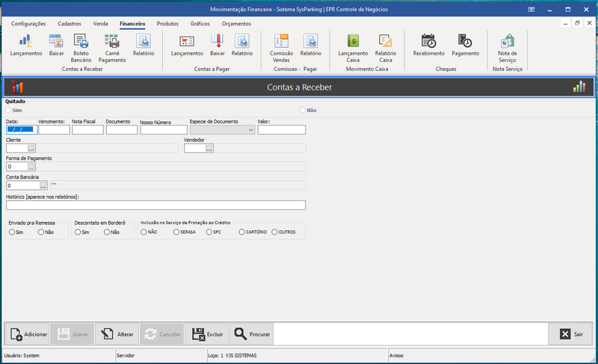Click the Nota Fiscal field
The width and height of the screenshot is (598, 364).
(87, 129)
